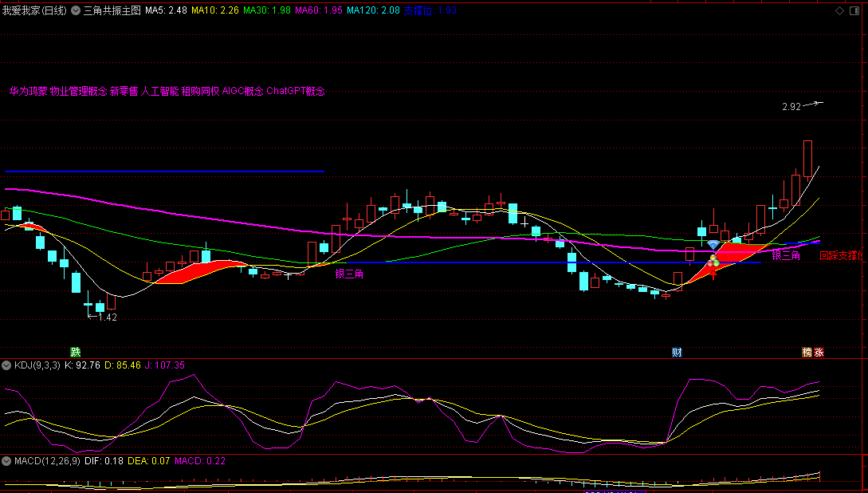Click the stock title 我爱我家(日线)
The height and width of the screenshot is (493, 868).
pyautogui.click(x=34, y=10)
